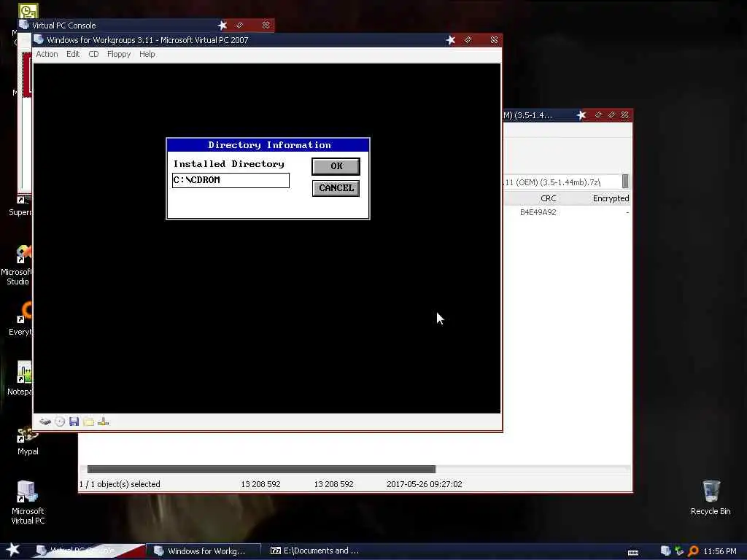Click the 7-Zip path field ending in .7z\
This screenshot has height=560, width=747.
[562, 182]
